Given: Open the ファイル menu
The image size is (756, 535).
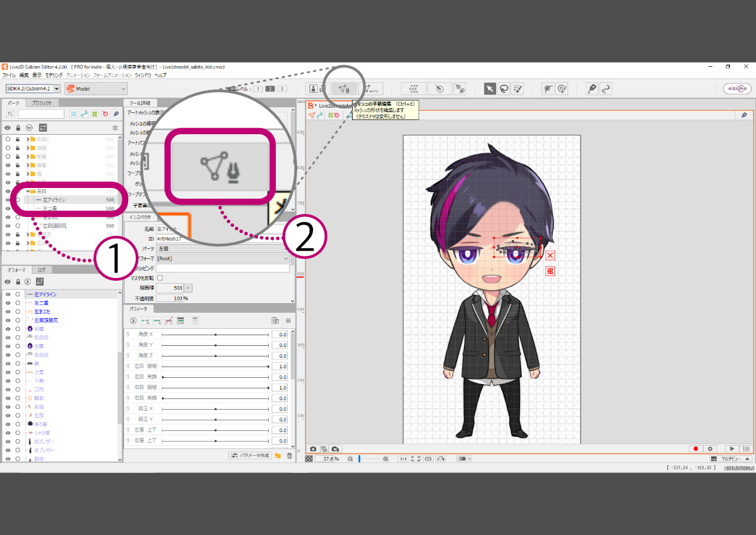Looking at the screenshot, I should tap(9, 76).
